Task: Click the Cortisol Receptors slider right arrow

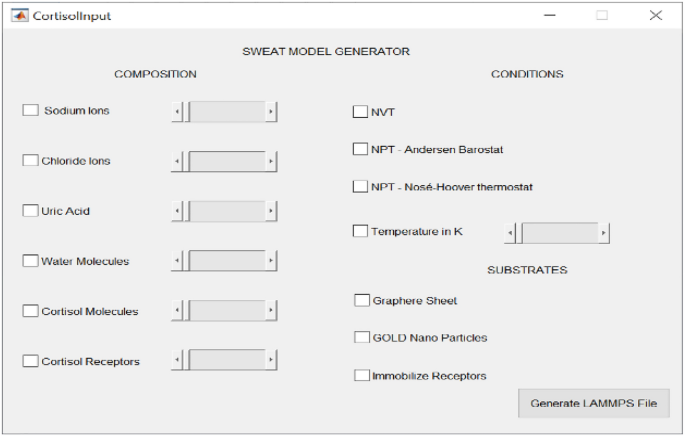Action: point(271,360)
